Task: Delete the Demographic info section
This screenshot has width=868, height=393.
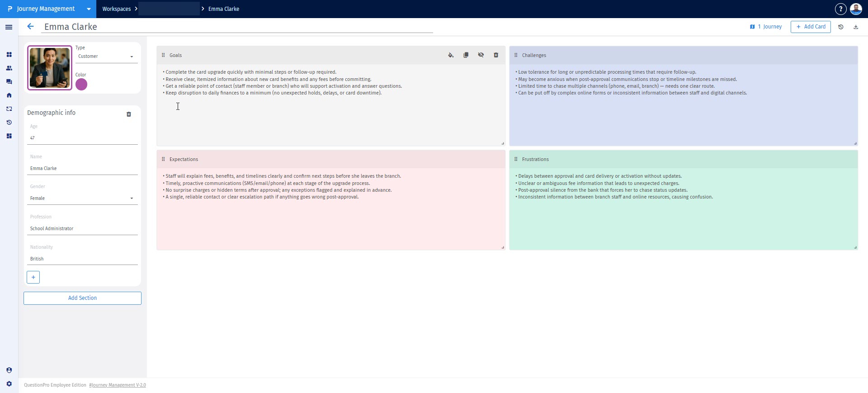Action: [129, 114]
